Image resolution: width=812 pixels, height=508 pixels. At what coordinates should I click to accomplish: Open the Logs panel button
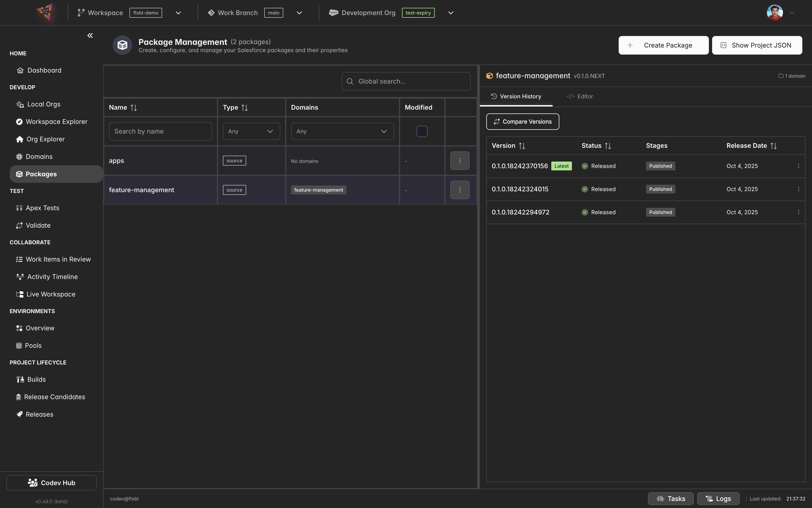[x=718, y=499]
